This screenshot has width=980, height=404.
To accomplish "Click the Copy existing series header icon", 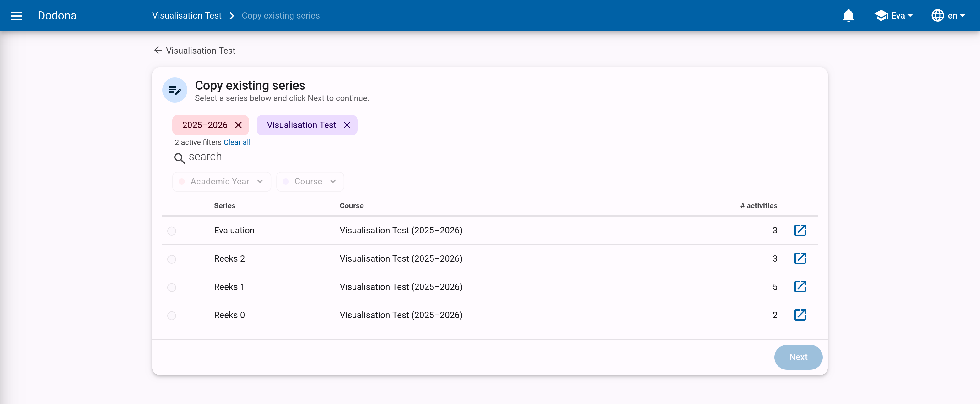I will (x=175, y=90).
